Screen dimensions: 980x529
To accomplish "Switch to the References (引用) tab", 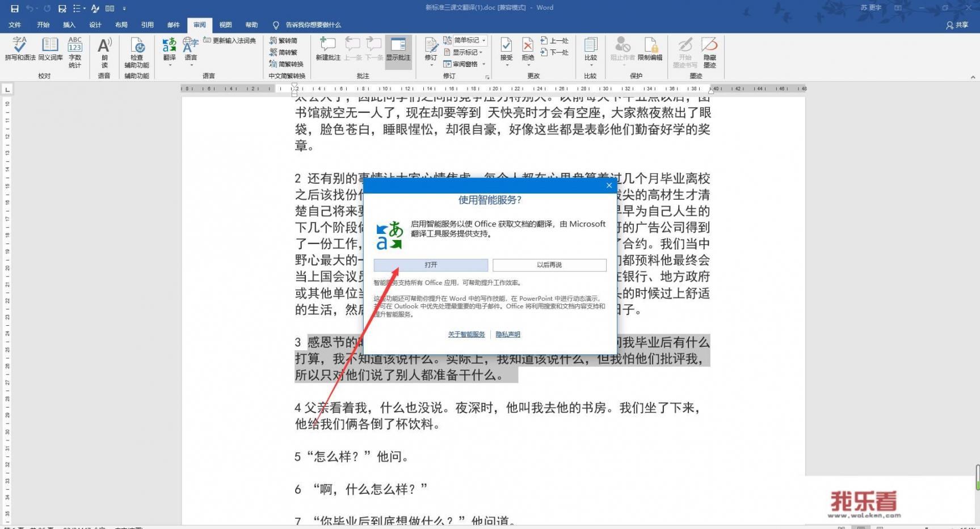I will point(148,25).
